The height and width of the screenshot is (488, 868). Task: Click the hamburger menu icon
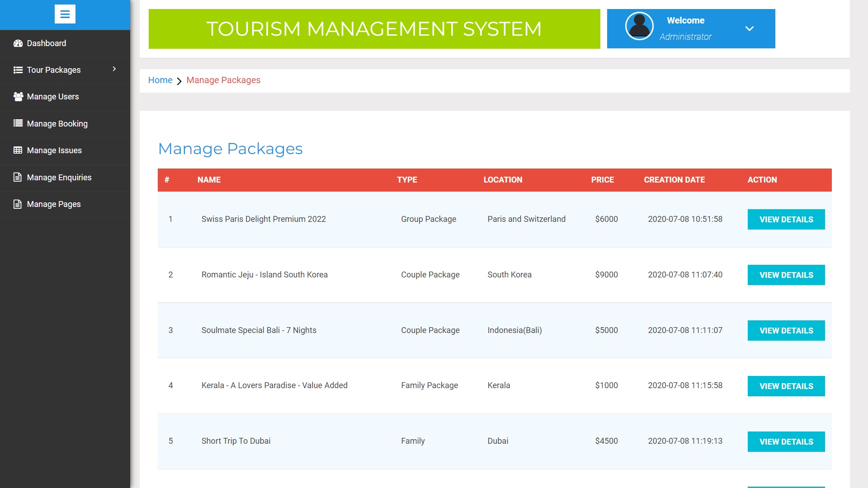[x=65, y=14]
